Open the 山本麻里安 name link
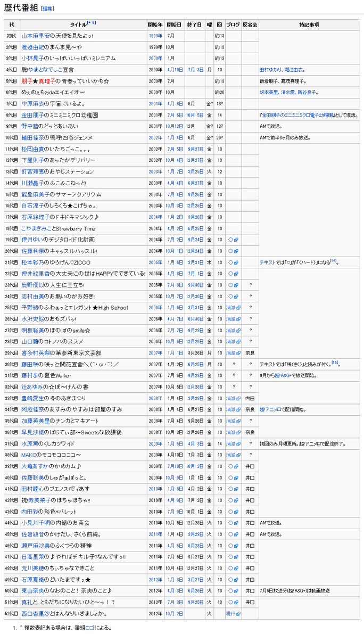 36,36
